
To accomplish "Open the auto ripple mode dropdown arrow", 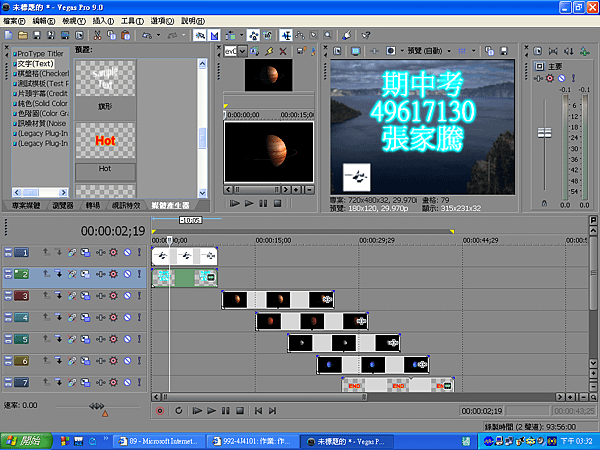I will point(241,36).
